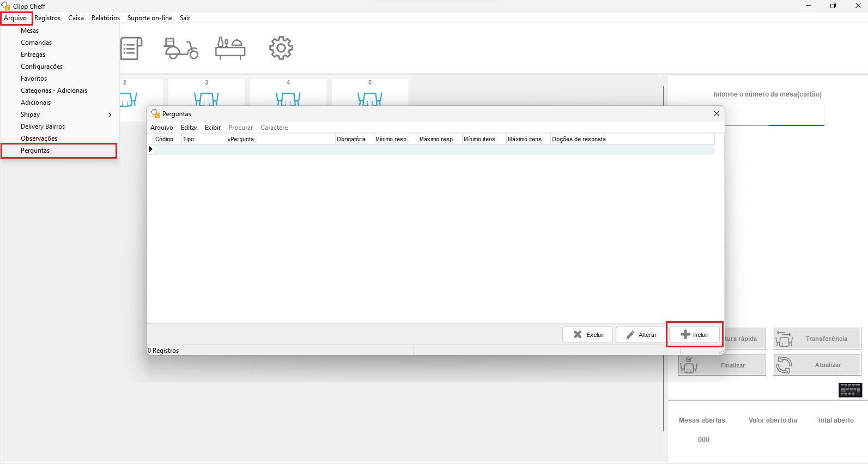Open the settings gear icon
Image resolution: width=868 pixels, height=464 pixels.
point(281,48)
